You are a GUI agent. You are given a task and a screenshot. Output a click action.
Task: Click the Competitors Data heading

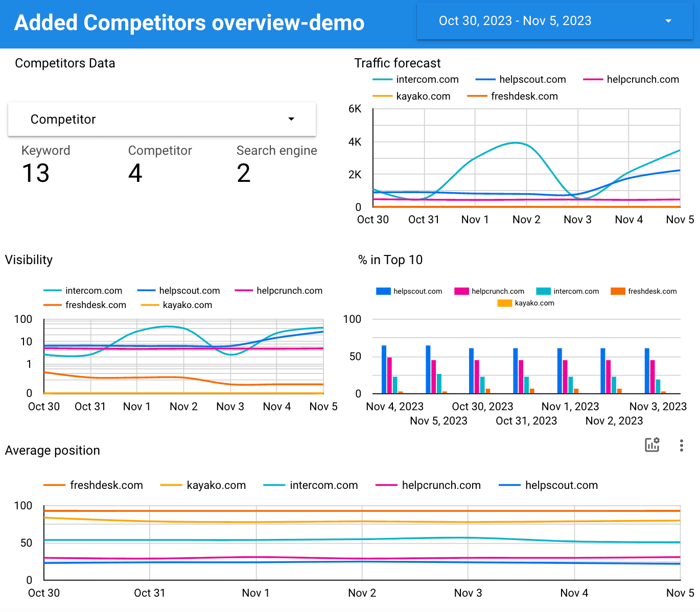[x=65, y=63]
